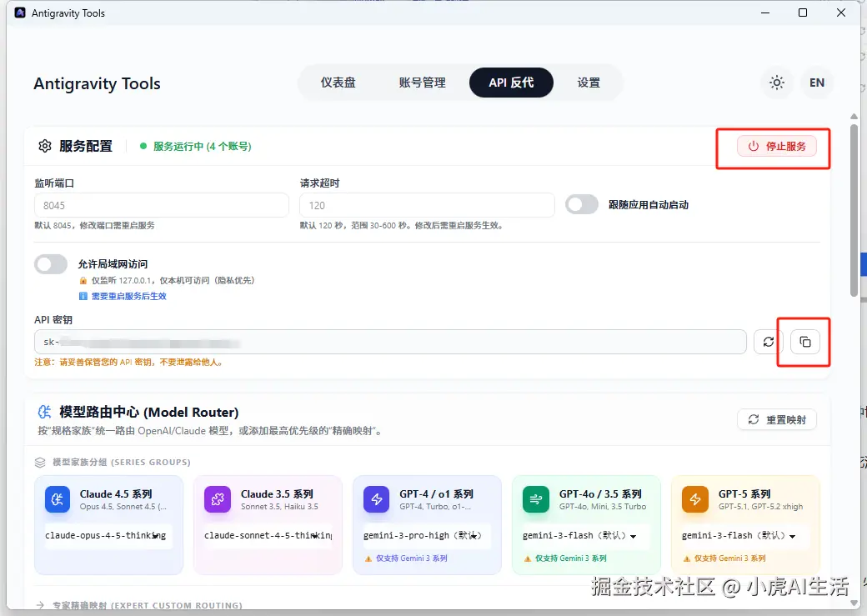
Task: Open GPT-4o / 3.5 gemini-3-flash dropdown
Action: pos(585,536)
